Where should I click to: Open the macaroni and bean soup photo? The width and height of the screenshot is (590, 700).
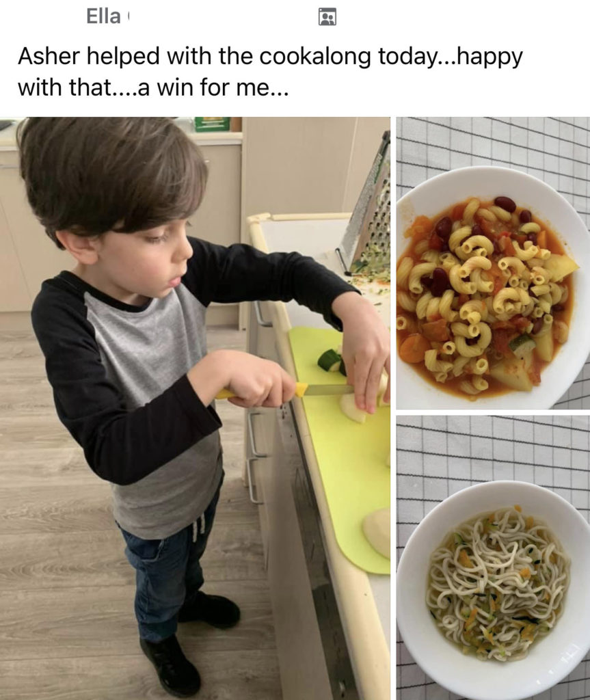[x=493, y=263]
